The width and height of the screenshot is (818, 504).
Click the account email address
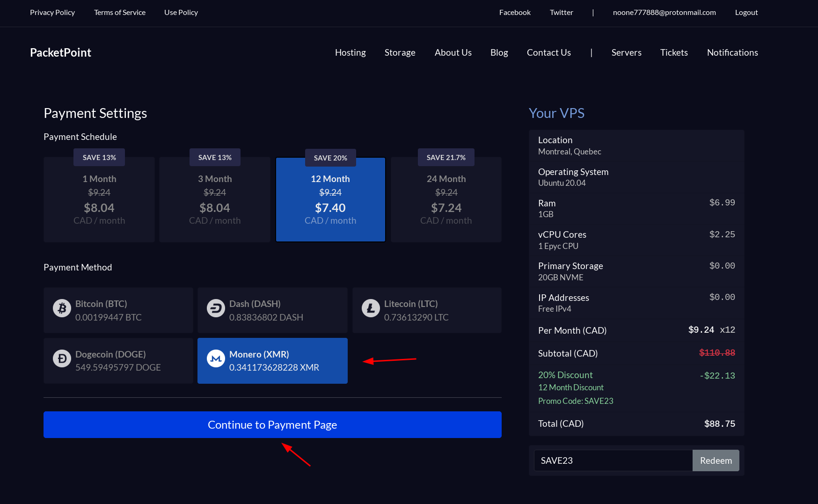665,12
